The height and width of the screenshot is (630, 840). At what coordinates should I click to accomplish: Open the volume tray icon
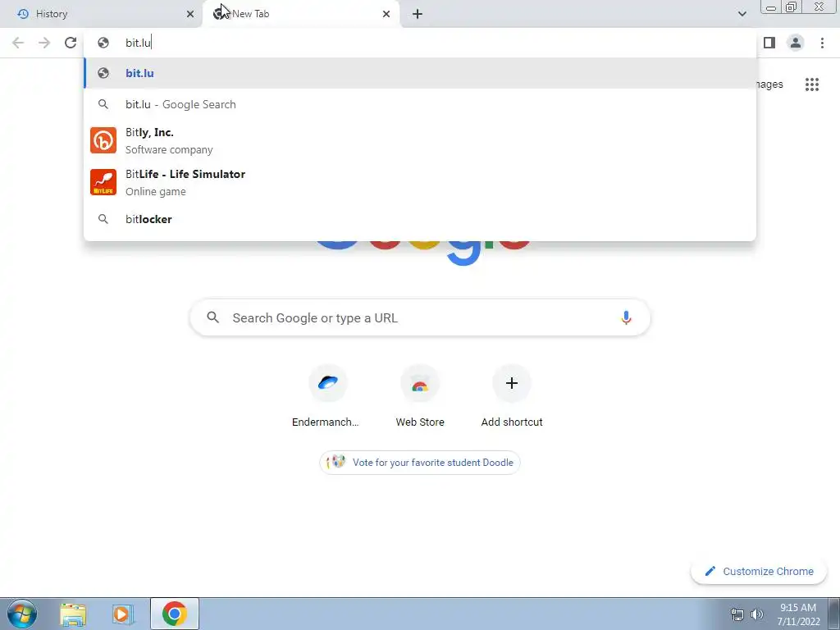pos(757,614)
